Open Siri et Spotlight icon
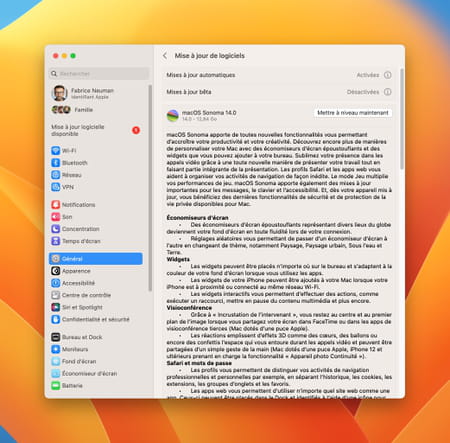 (56, 307)
